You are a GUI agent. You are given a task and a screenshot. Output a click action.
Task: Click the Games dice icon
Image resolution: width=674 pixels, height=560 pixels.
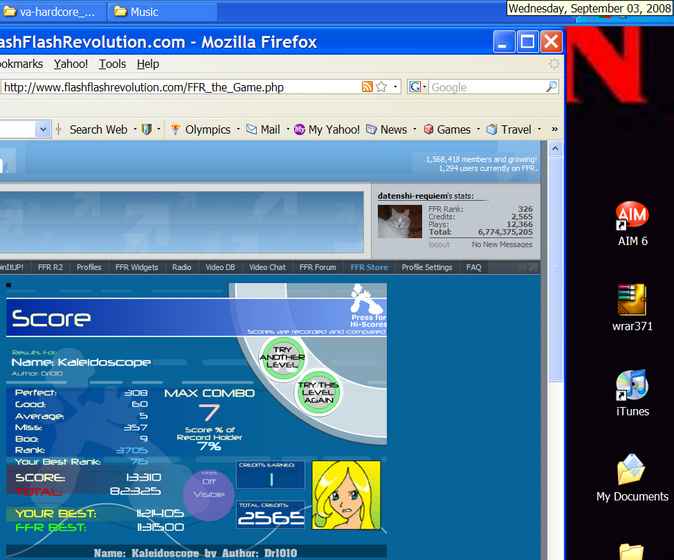(x=429, y=129)
